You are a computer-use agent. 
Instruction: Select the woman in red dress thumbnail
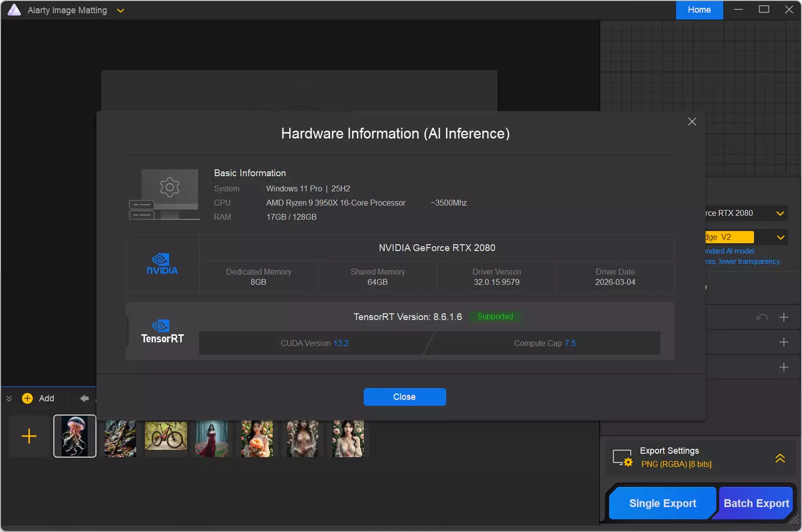211,438
